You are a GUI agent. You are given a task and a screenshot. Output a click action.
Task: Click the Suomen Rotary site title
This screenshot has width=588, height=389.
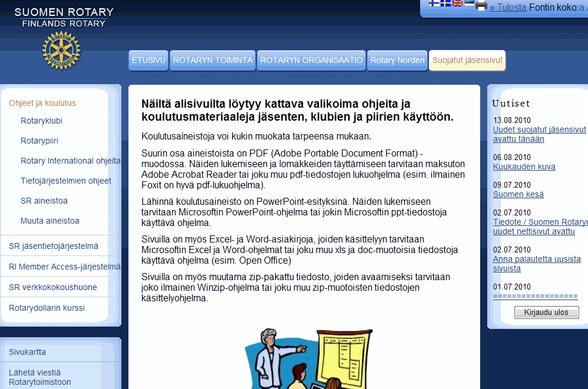(64, 18)
